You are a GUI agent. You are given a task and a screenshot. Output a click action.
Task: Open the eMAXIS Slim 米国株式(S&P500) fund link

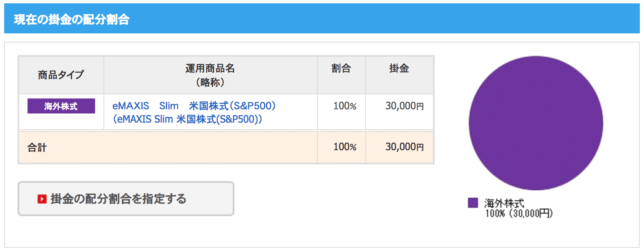pos(194,106)
